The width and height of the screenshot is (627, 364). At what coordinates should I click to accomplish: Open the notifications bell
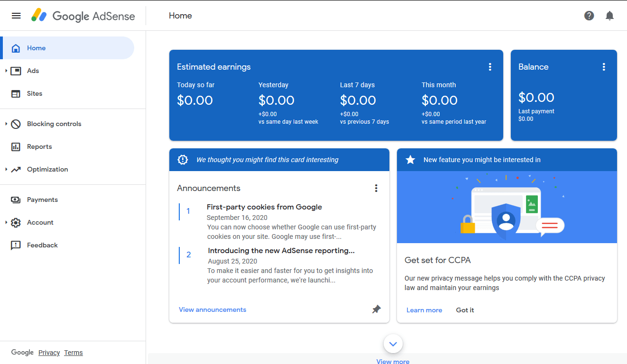click(610, 16)
